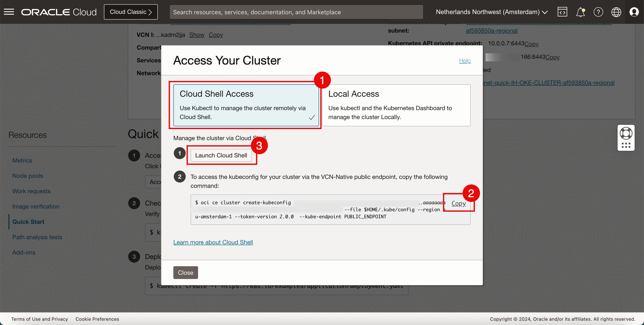Viewport: 644px width, 325px height.
Task: Focus the search resources input field
Action: (296, 12)
